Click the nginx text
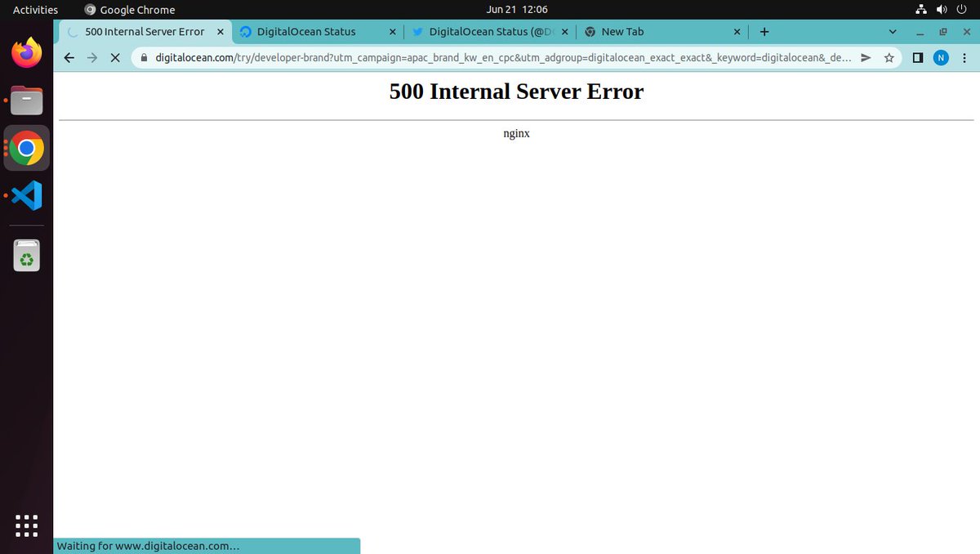Image resolution: width=980 pixels, height=554 pixels. [x=516, y=133]
